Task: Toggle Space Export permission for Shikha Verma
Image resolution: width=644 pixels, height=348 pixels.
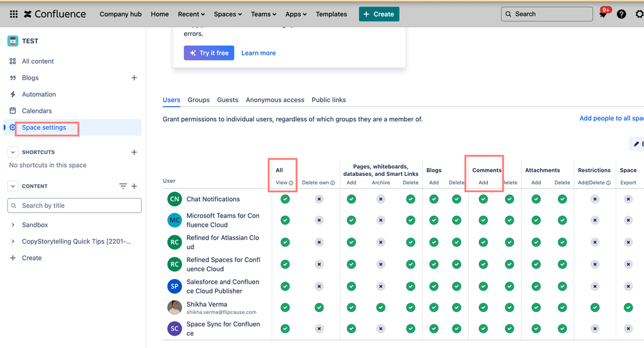Action: (628, 307)
